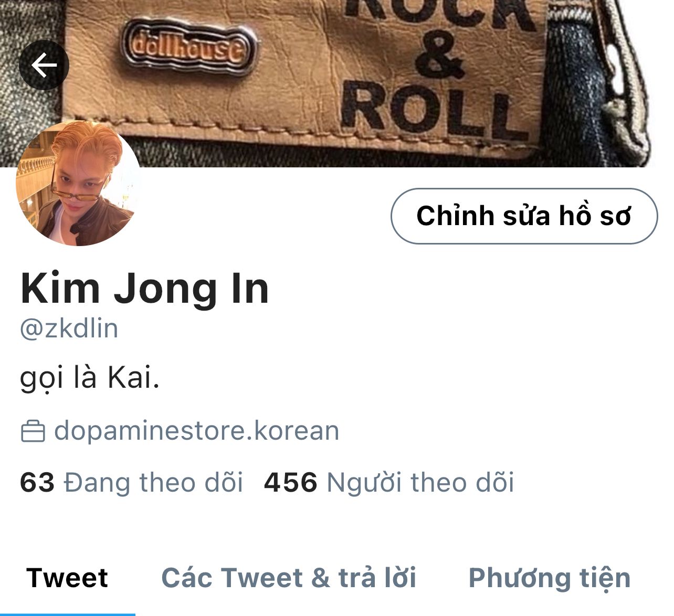This screenshot has width=674, height=616.
Task: Select the display name Kim Jong In
Action: click(x=145, y=289)
